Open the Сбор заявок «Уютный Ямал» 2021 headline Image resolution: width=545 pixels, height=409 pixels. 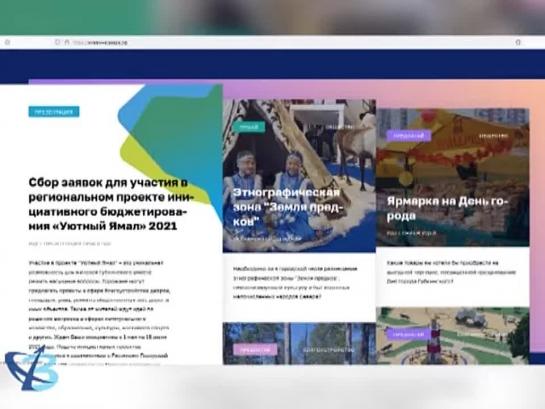click(111, 204)
